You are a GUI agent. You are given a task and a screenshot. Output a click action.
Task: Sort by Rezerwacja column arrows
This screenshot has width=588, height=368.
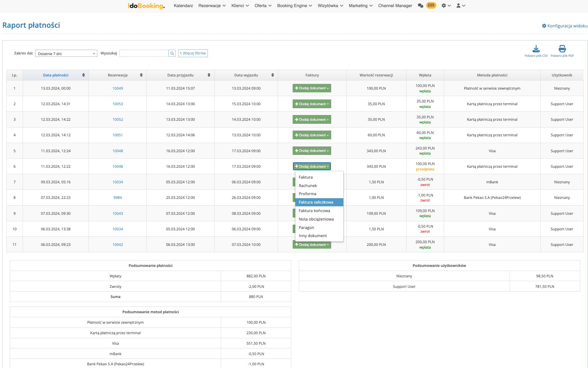click(x=141, y=75)
